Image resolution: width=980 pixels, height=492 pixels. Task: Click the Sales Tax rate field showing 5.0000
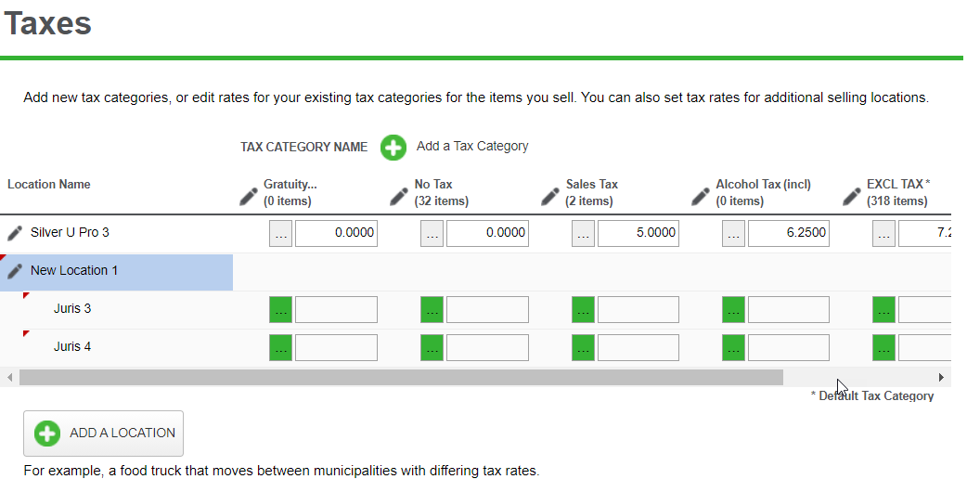coord(638,233)
